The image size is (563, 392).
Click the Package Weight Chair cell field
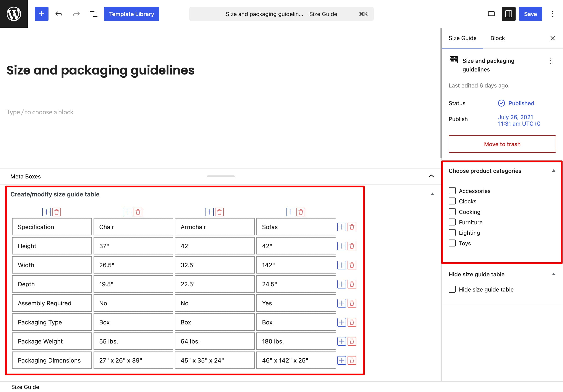(x=133, y=342)
